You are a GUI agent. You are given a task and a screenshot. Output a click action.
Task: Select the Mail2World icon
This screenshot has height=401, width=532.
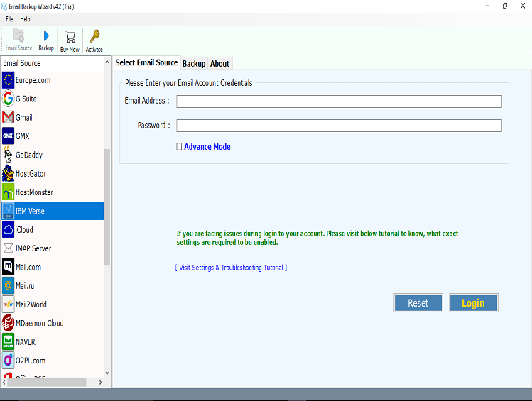pos(8,304)
